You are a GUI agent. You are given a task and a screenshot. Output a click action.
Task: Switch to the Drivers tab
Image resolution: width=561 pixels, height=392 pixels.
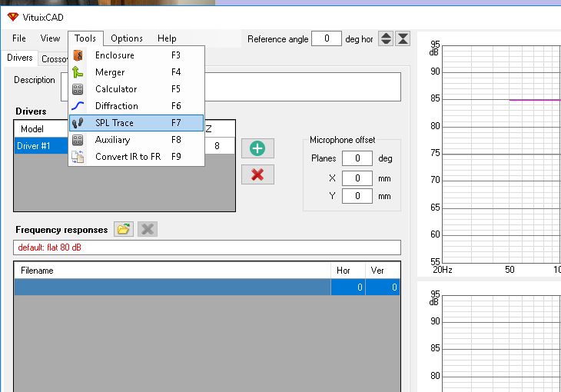tap(20, 58)
